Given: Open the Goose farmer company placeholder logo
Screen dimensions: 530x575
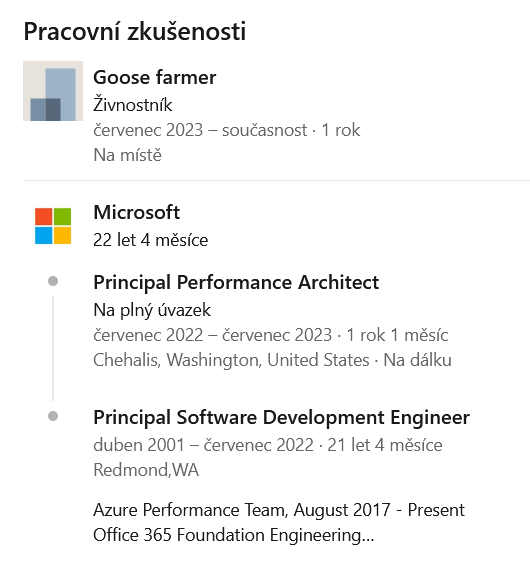Looking at the screenshot, I should [53, 91].
